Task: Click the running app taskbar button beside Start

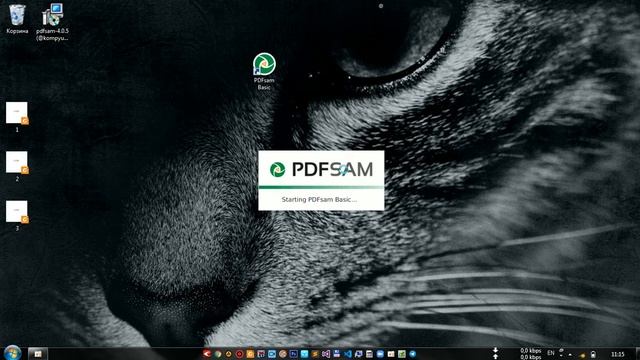Action: (x=38, y=353)
